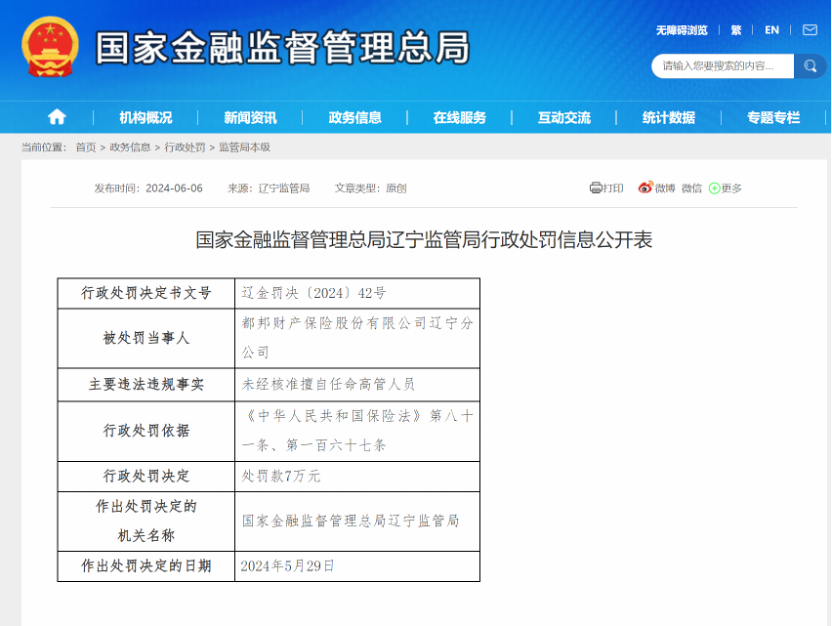Select cell 未经核准擅自任命高管人员
832x626 pixels.
tap(357, 385)
